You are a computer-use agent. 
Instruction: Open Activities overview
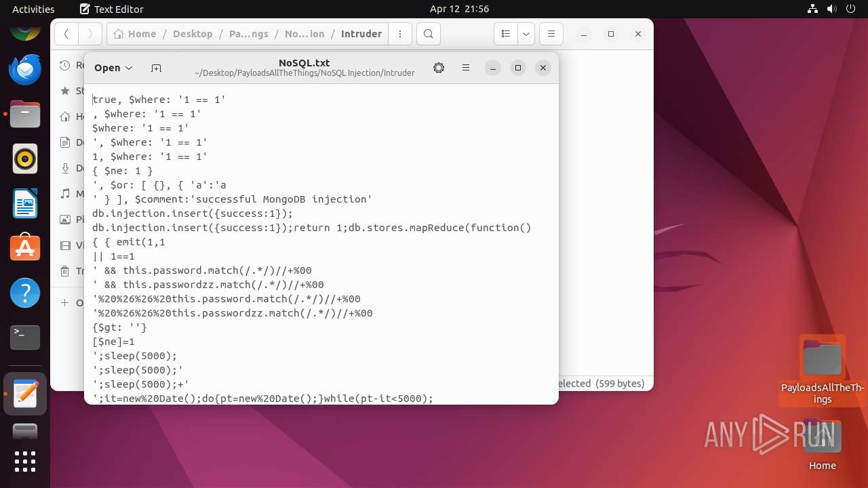point(33,9)
